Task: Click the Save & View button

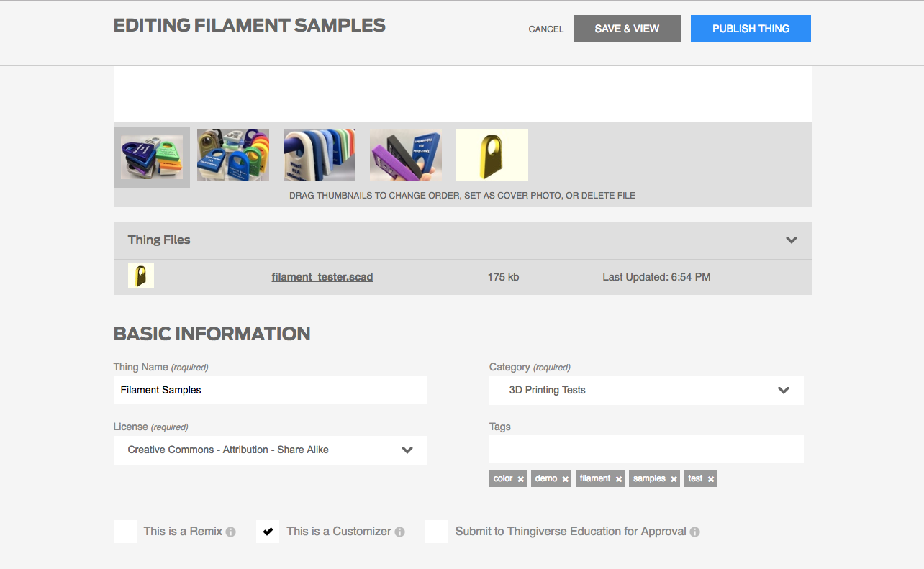Action: click(627, 29)
